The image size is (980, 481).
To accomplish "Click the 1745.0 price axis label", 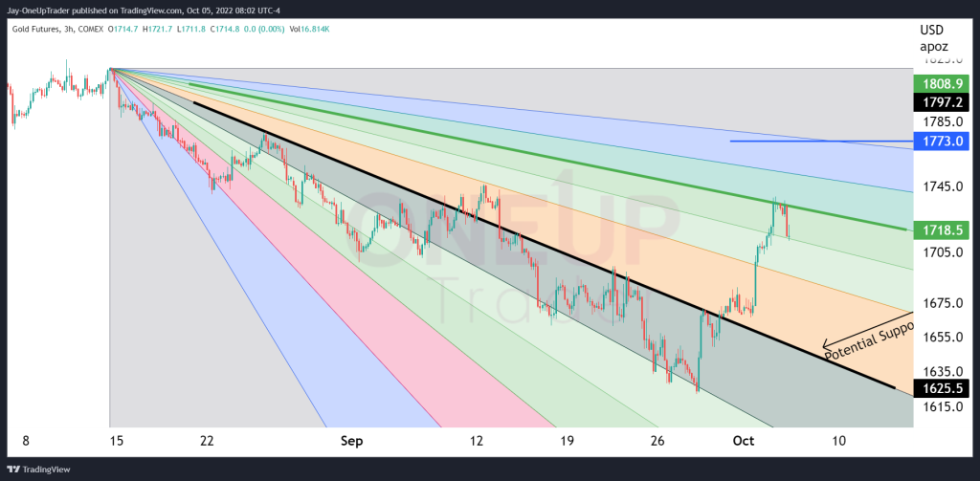I will 942,186.
